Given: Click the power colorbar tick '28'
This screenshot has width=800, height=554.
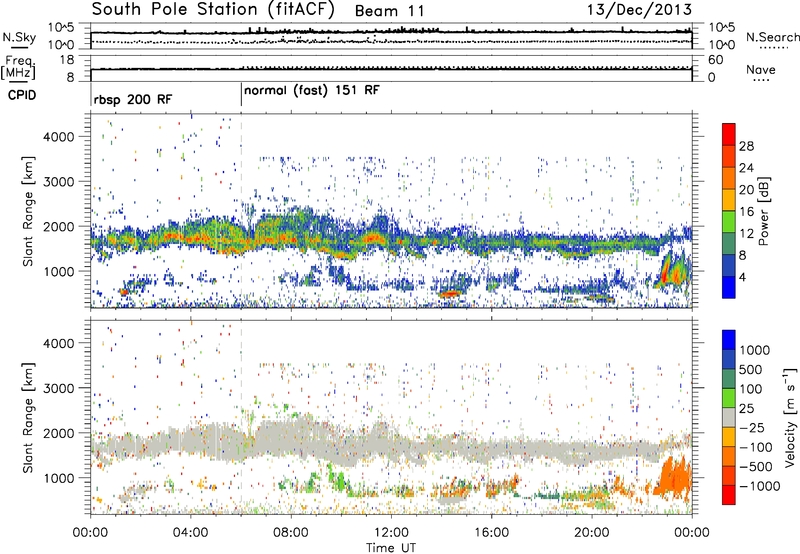Looking at the screenshot, I should point(746,146).
